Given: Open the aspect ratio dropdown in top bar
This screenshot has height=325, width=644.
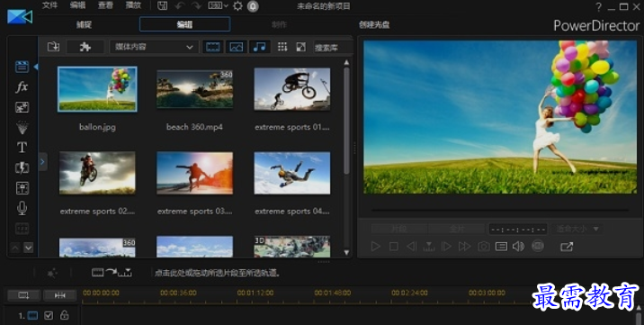Looking at the screenshot, I should [x=218, y=6].
